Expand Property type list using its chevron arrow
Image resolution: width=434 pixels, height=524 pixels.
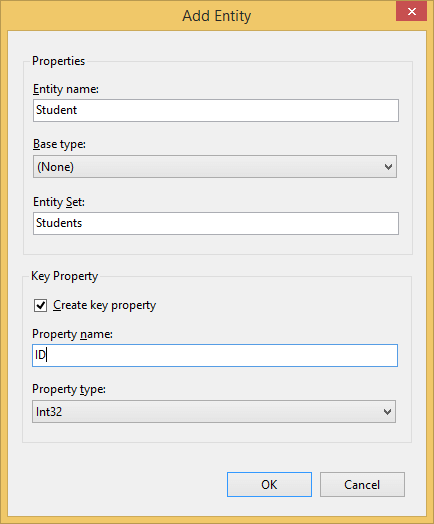tap(387, 412)
